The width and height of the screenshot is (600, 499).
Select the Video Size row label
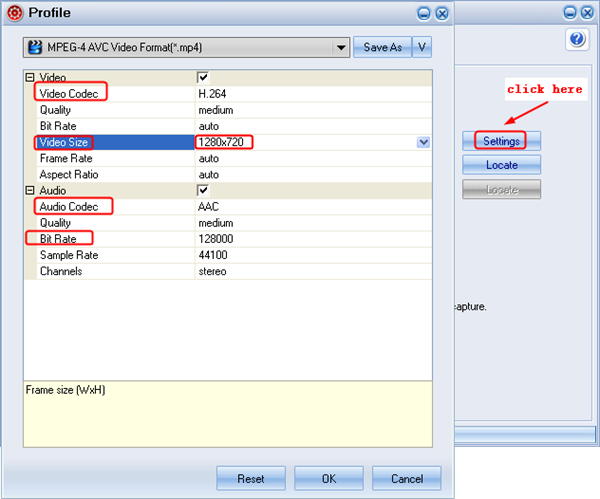[x=64, y=142]
